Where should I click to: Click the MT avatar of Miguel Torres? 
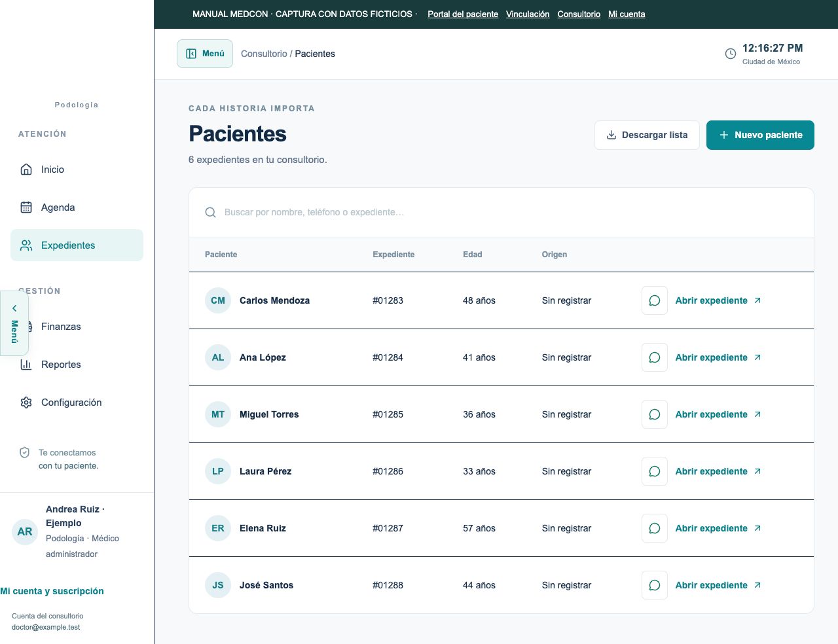click(218, 414)
